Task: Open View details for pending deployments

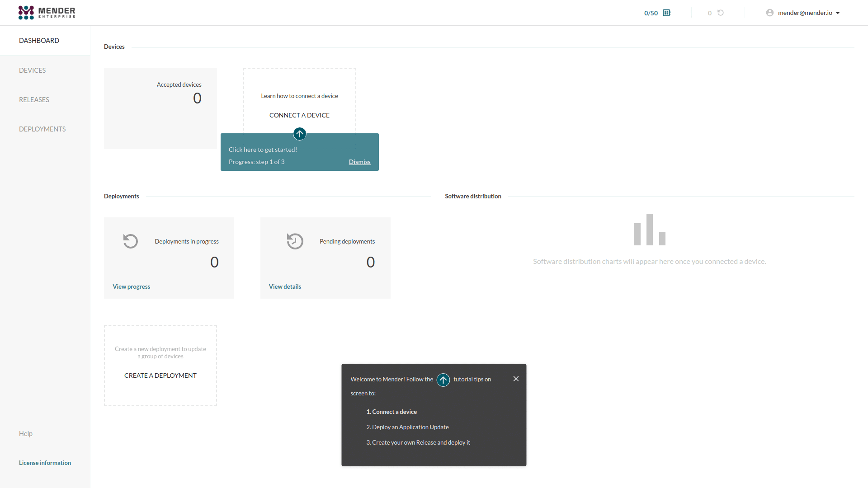Action: click(285, 286)
